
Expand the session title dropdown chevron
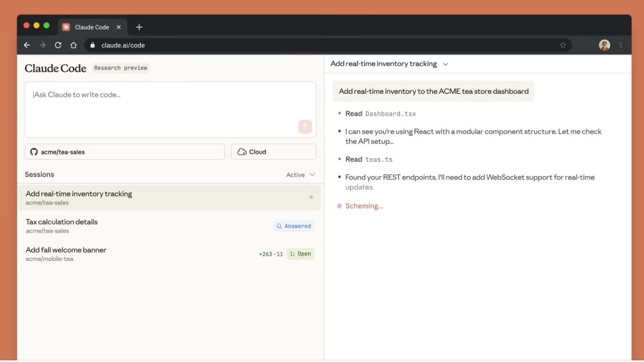click(x=445, y=64)
